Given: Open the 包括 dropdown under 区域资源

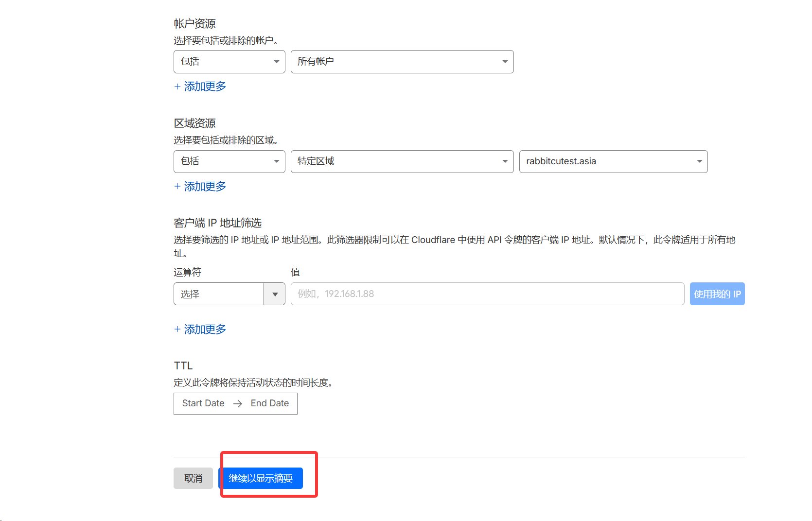Looking at the screenshot, I should (x=229, y=161).
